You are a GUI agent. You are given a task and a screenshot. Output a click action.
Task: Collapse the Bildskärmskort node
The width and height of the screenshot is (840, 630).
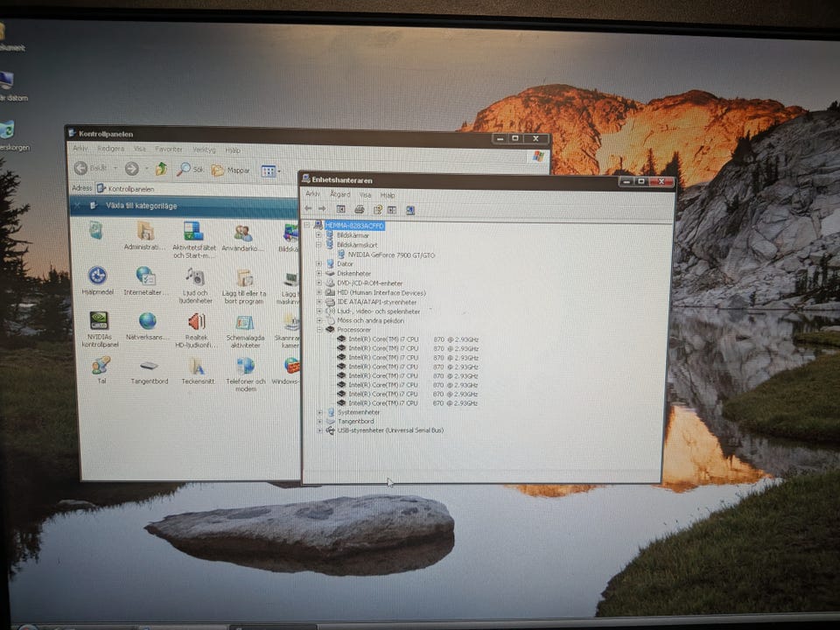tap(318, 244)
